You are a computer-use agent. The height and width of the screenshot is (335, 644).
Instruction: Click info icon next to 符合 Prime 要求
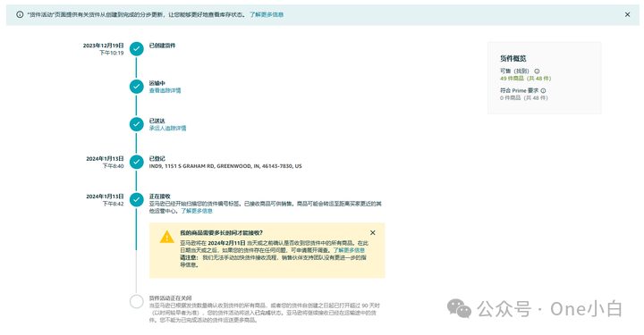click(544, 90)
